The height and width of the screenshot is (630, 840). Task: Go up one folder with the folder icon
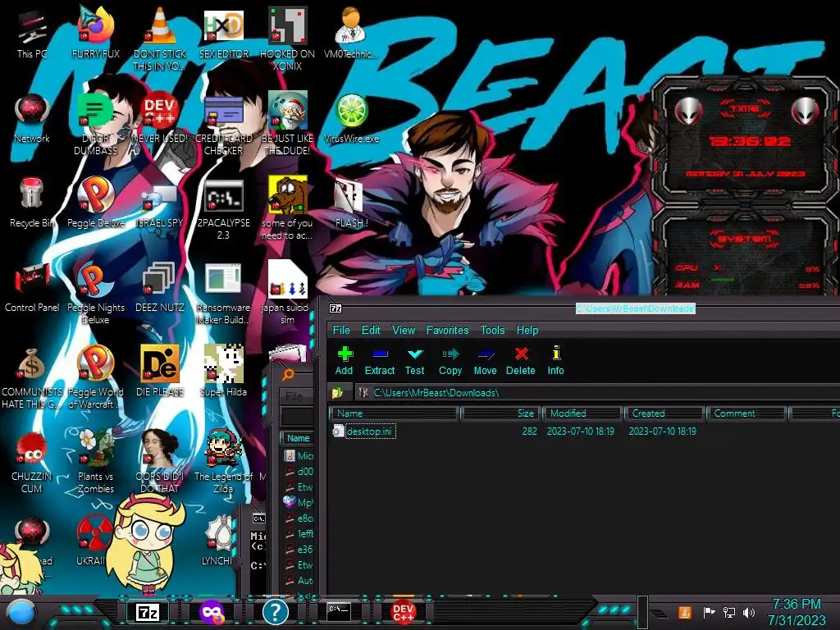coord(337,393)
